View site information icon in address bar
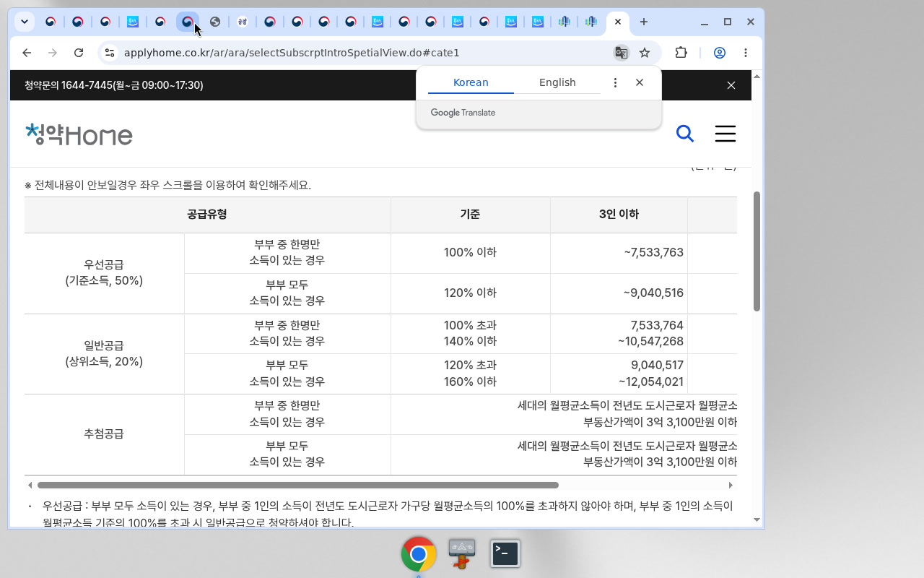Viewport: 924px width, 578px height. point(109,53)
